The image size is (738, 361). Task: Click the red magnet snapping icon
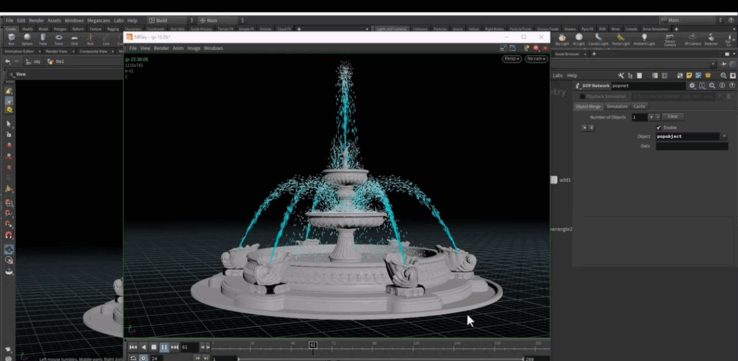coord(8,234)
